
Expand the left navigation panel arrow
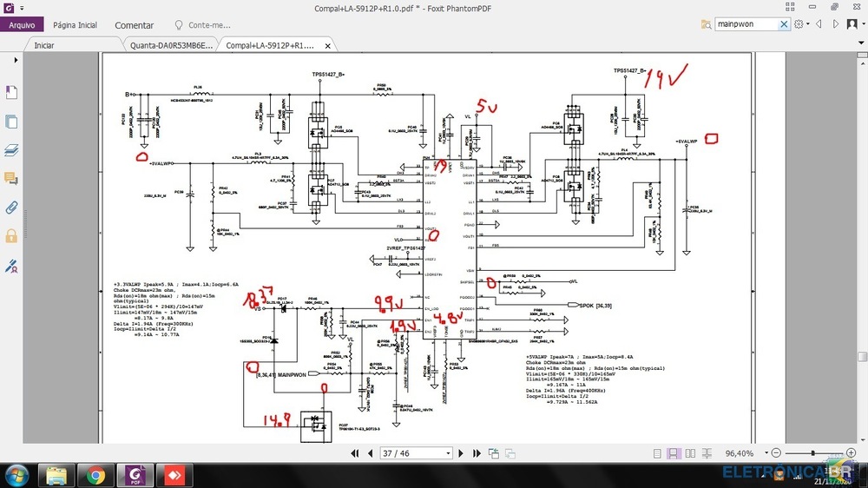(x=15, y=60)
